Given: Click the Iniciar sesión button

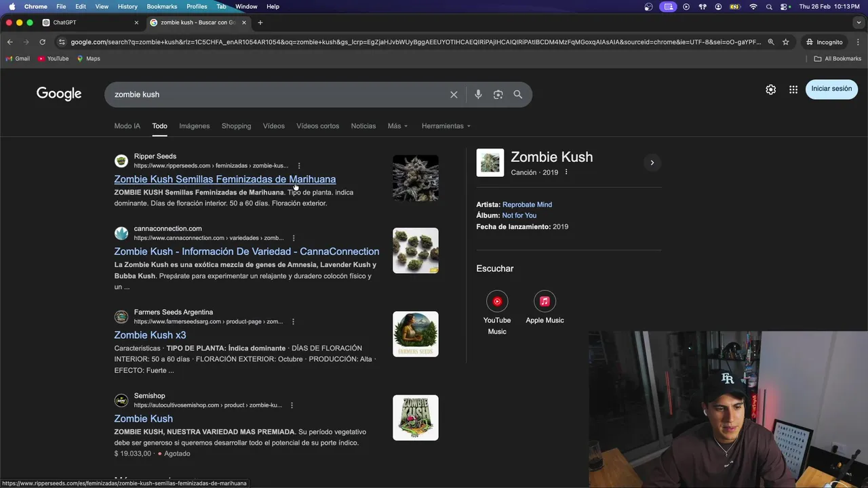Looking at the screenshot, I should 831,89.
